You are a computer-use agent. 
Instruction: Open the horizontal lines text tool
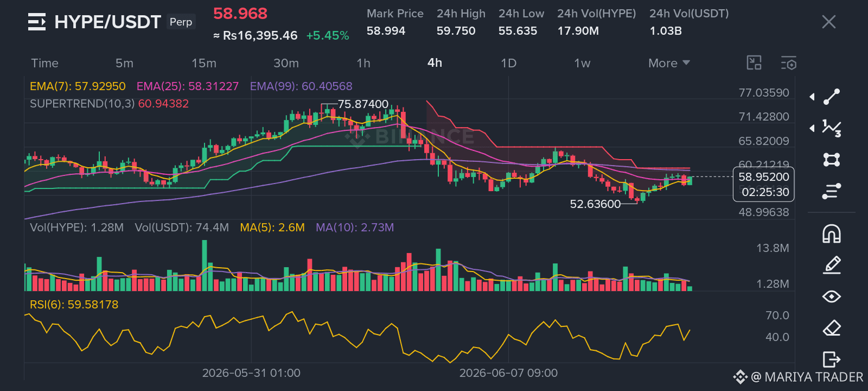832,191
